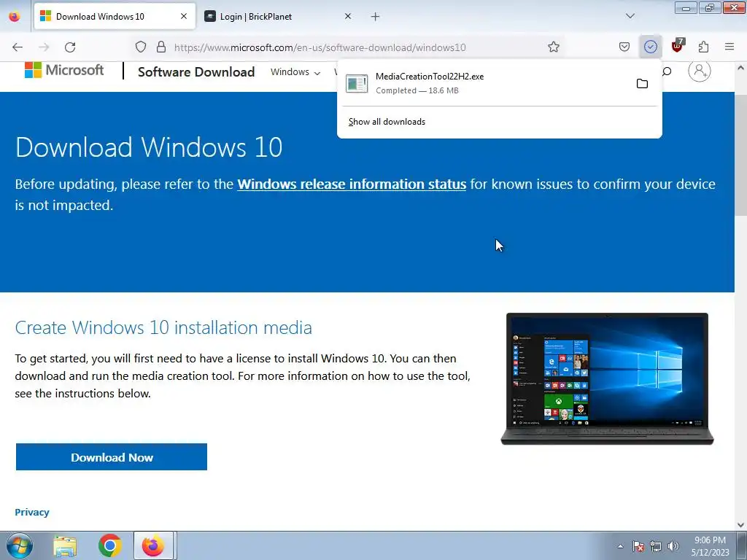
Task: Toggle the Downloads toolbar button
Action: [x=650, y=47]
